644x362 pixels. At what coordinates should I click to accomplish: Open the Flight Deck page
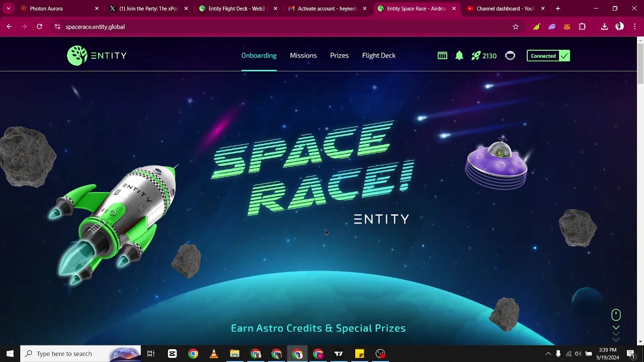click(x=378, y=55)
